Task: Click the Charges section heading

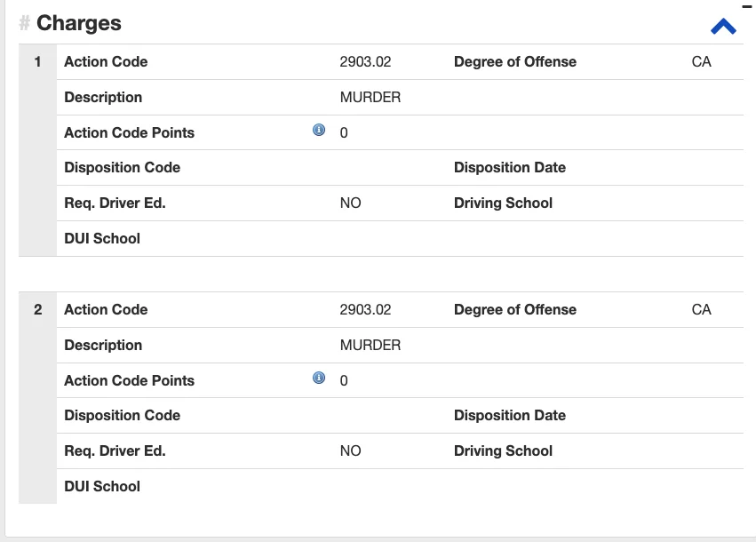Action: pyautogui.click(x=79, y=24)
